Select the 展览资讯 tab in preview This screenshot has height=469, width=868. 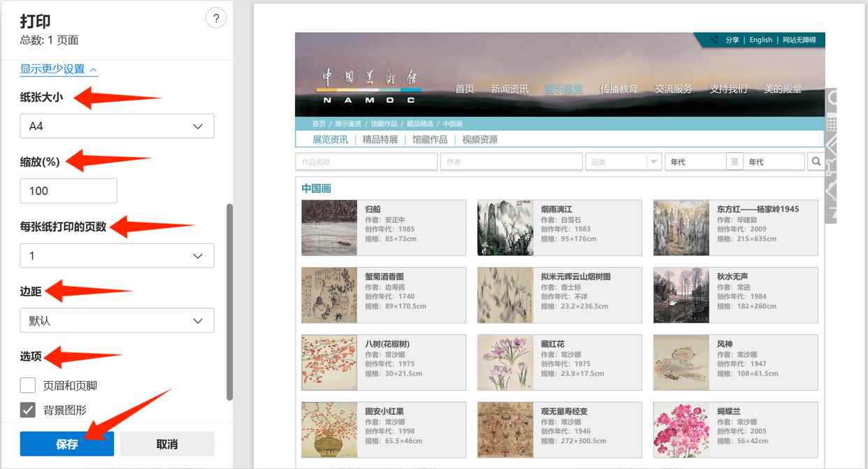point(330,139)
